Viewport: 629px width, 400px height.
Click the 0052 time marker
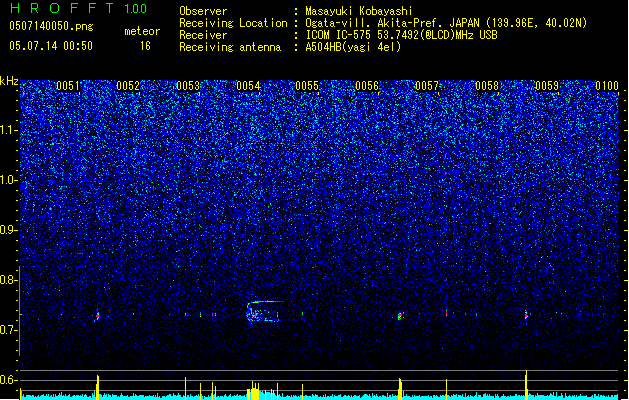coord(128,86)
